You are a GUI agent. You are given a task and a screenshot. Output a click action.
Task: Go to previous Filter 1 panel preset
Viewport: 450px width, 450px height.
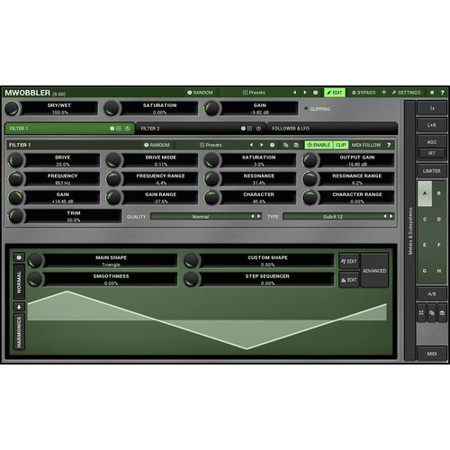251,145
